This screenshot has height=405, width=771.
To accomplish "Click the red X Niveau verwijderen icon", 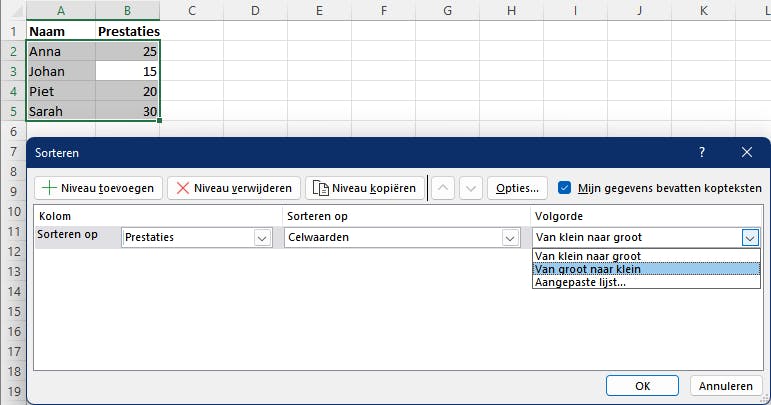I will pyautogui.click(x=182, y=188).
